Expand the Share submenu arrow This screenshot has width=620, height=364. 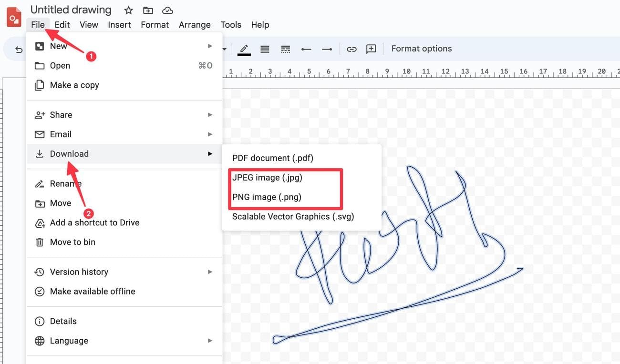(210, 115)
